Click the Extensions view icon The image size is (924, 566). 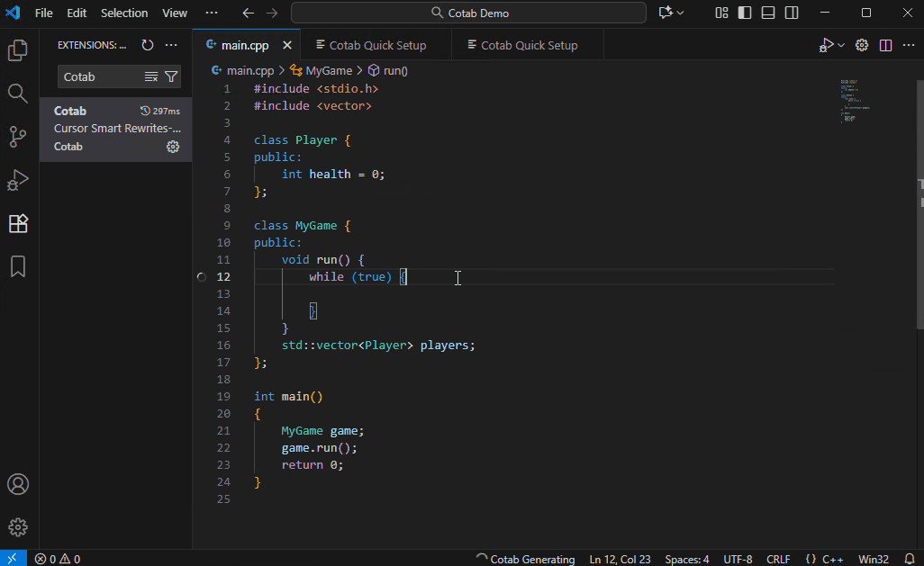18,223
